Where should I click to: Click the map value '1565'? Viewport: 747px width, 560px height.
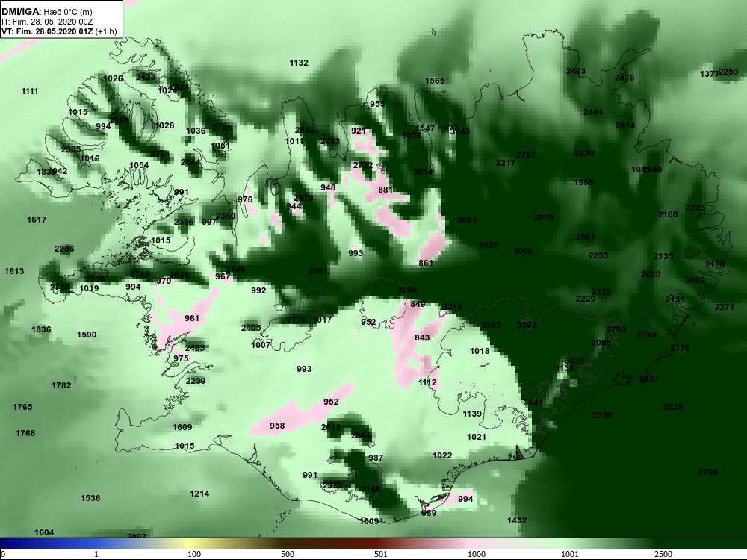(435, 81)
